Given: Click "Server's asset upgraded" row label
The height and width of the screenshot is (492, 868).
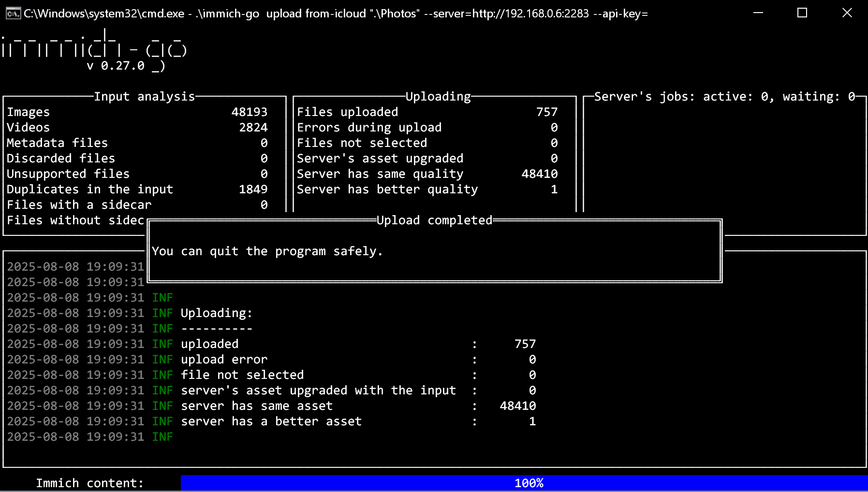Looking at the screenshot, I should 380,159.
